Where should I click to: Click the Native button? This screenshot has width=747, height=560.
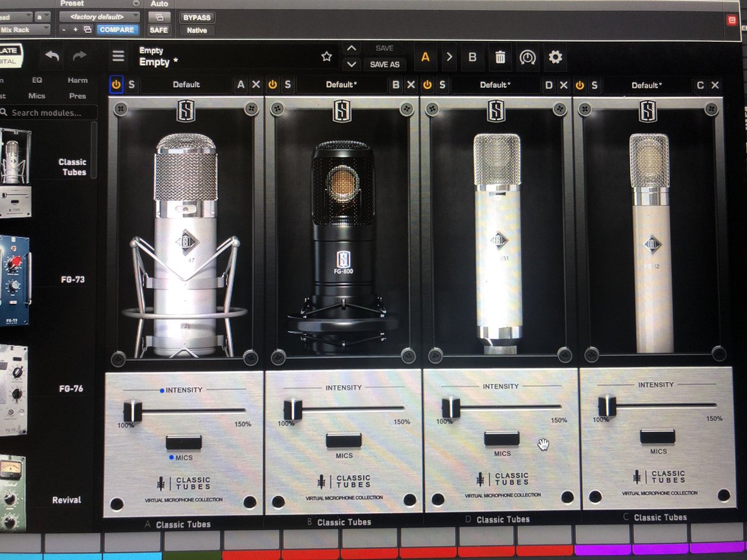(197, 30)
